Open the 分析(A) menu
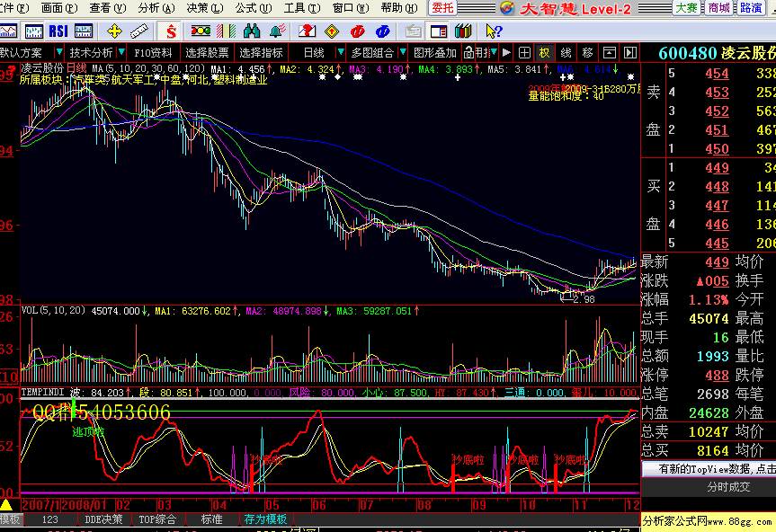The width and height of the screenshot is (776, 532). (x=156, y=8)
